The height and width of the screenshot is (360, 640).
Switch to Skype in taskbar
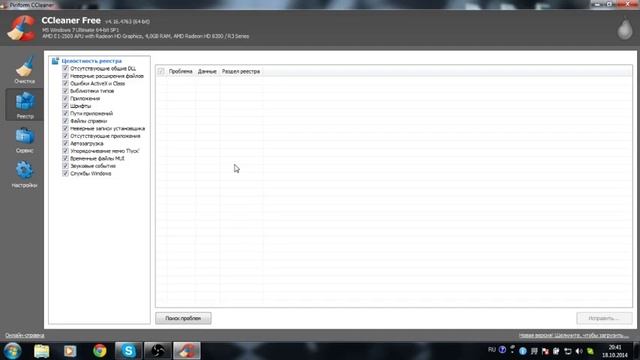point(129,351)
